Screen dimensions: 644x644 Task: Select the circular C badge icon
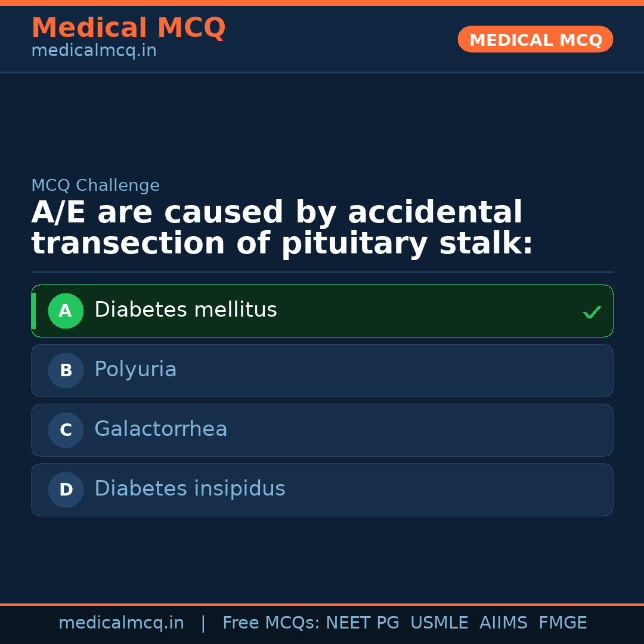click(x=66, y=430)
